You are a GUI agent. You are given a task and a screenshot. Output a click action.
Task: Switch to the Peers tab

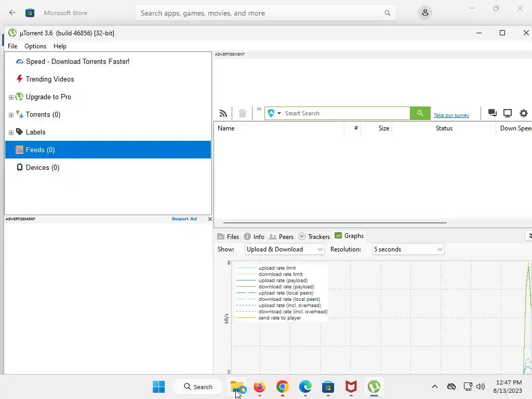point(281,236)
